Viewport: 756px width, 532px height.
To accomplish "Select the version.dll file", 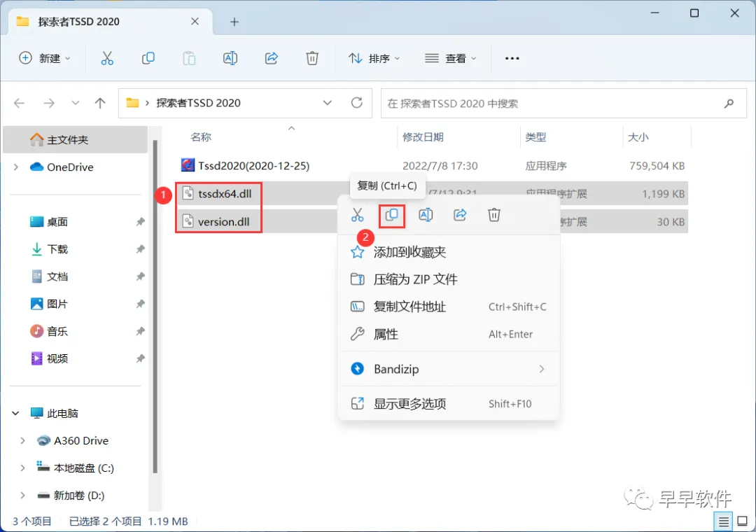I will pyautogui.click(x=224, y=222).
